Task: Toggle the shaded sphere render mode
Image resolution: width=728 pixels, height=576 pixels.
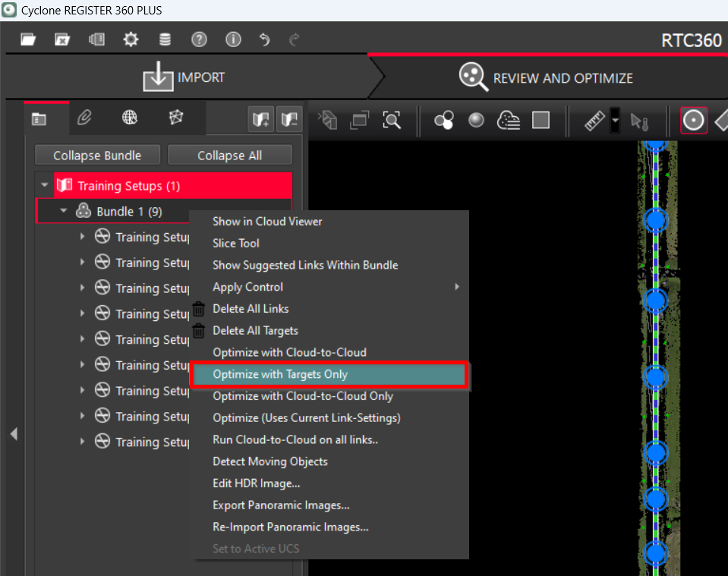Action: coord(476,120)
